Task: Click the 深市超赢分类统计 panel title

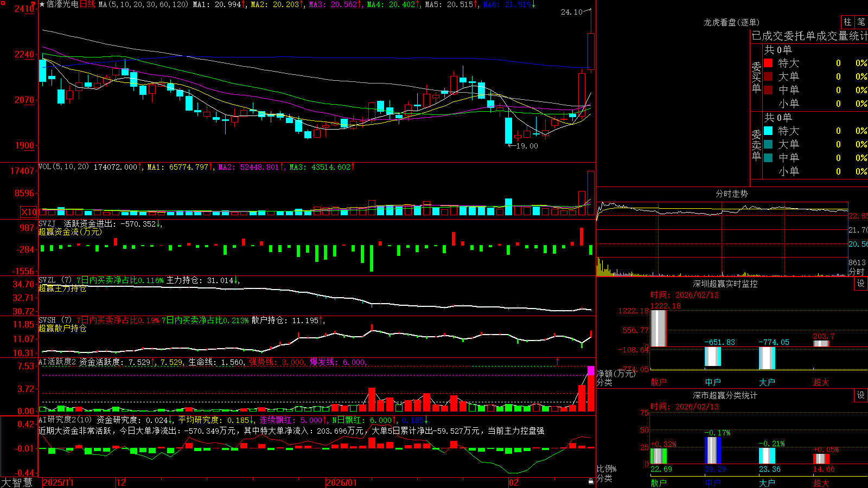Action: tap(725, 395)
